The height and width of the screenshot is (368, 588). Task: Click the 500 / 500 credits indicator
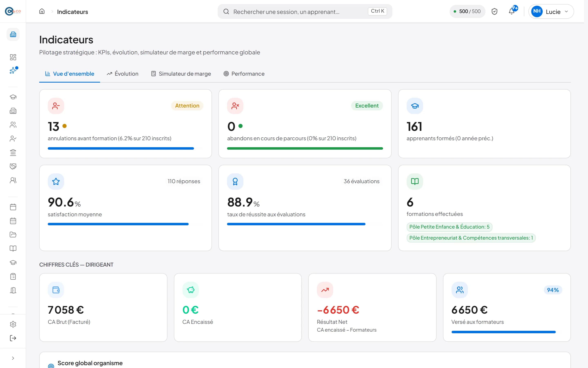[x=467, y=11]
